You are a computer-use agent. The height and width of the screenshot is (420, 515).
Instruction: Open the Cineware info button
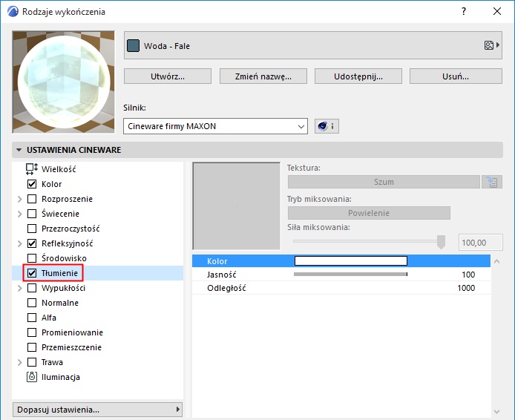[x=327, y=126]
